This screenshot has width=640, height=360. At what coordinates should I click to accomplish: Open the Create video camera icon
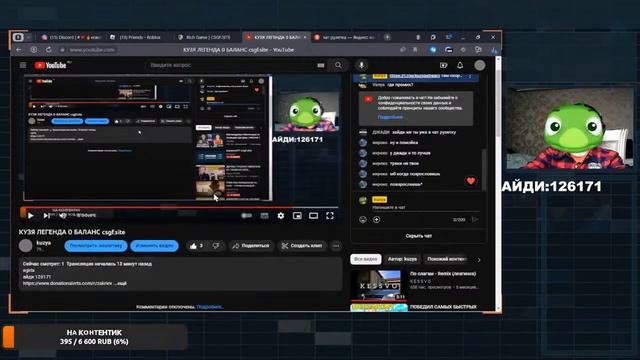point(443,65)
